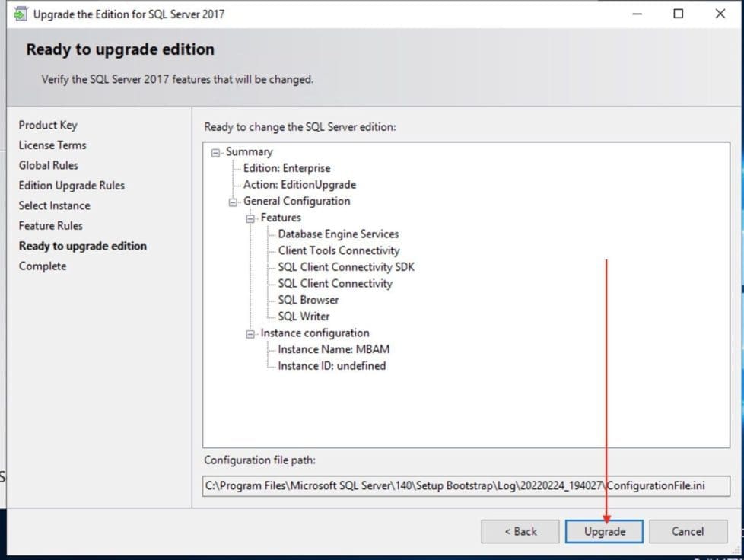Select the Edition Upgrade Rules step

click(x=72, y=185)
